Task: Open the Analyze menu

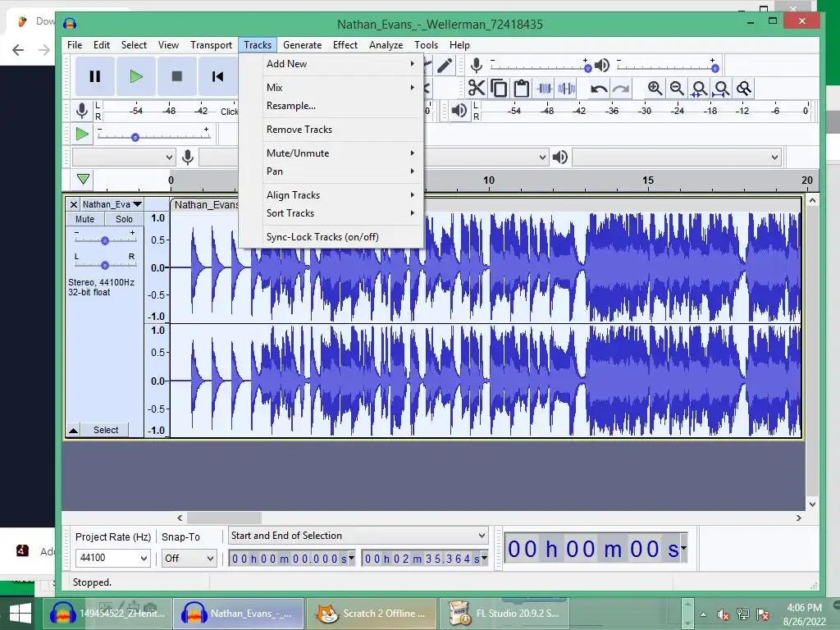Action: pos(386,45)
